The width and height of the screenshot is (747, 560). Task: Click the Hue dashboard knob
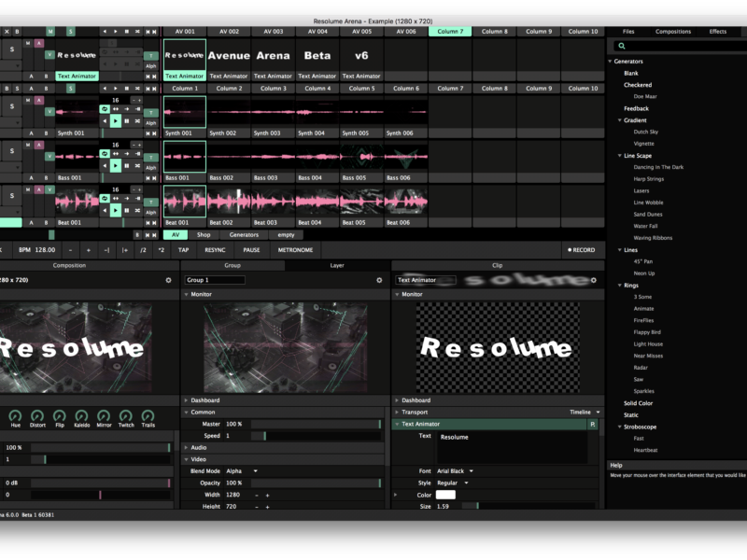point(15,415)
